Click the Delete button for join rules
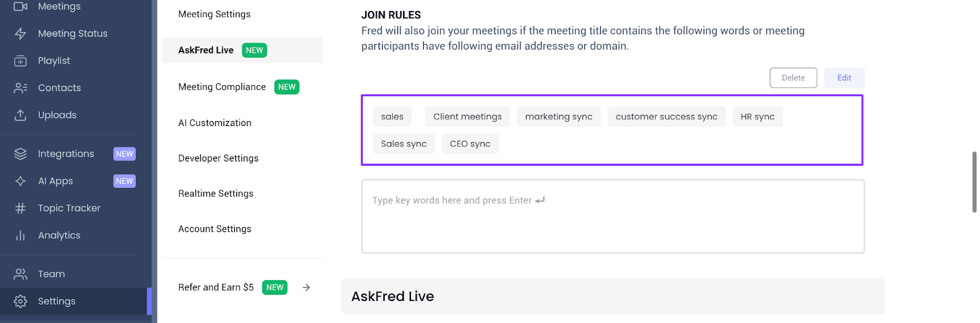 point(793,78)
